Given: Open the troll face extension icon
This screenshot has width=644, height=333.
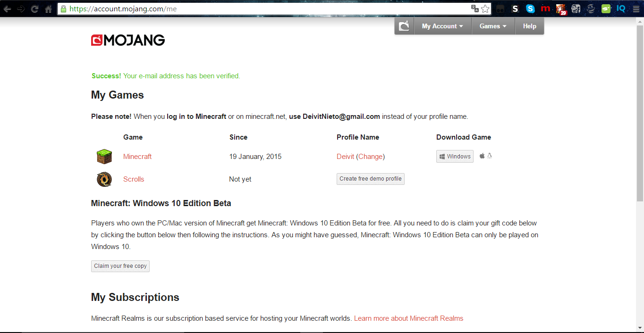Looking at the screenshot, I should pyautogui.click(x=576, y=8).
